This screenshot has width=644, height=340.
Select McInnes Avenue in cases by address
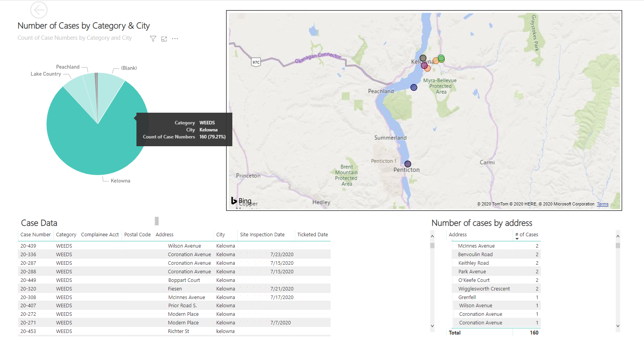point(476,246)
